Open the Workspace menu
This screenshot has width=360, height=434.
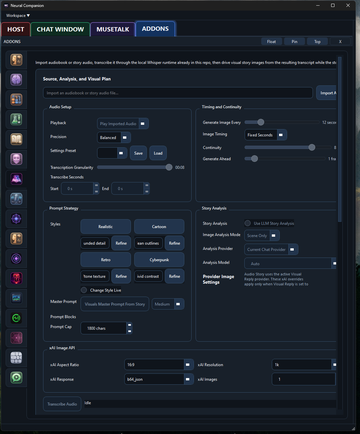click(x=18, y=15)
